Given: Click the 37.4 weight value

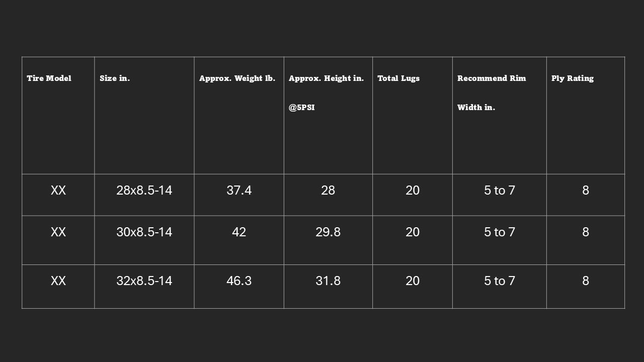Looking at the screenshot, I should (x=239, y=191).
